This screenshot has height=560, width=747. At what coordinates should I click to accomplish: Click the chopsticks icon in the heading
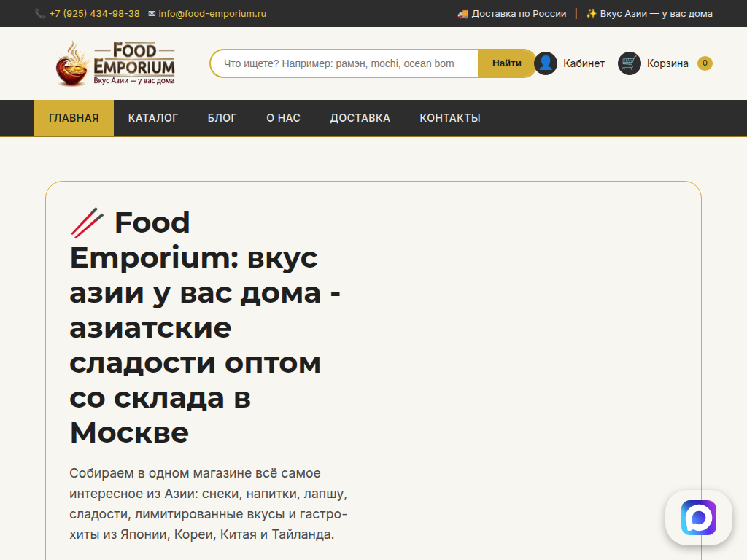point(88,222)
